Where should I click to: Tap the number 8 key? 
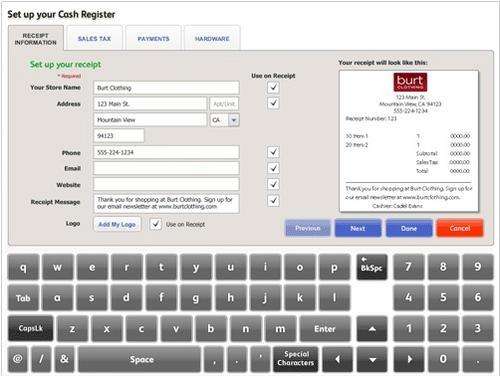443,267
